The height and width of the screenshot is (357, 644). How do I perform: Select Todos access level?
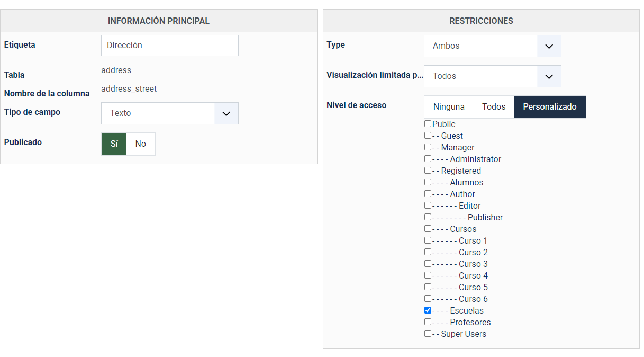494,107
